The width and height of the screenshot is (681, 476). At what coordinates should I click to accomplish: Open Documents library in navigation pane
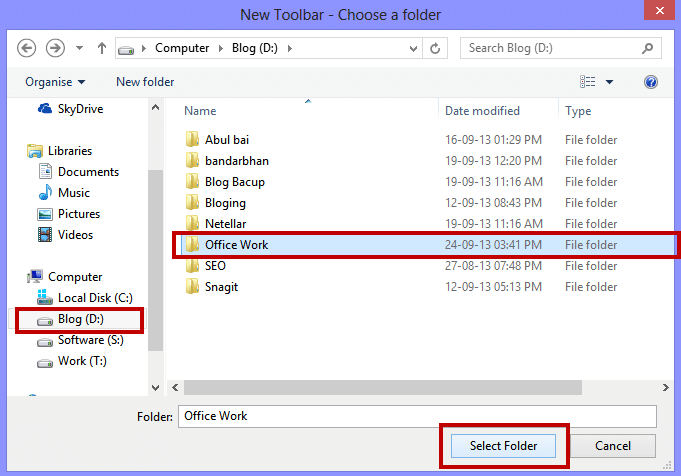88,172
